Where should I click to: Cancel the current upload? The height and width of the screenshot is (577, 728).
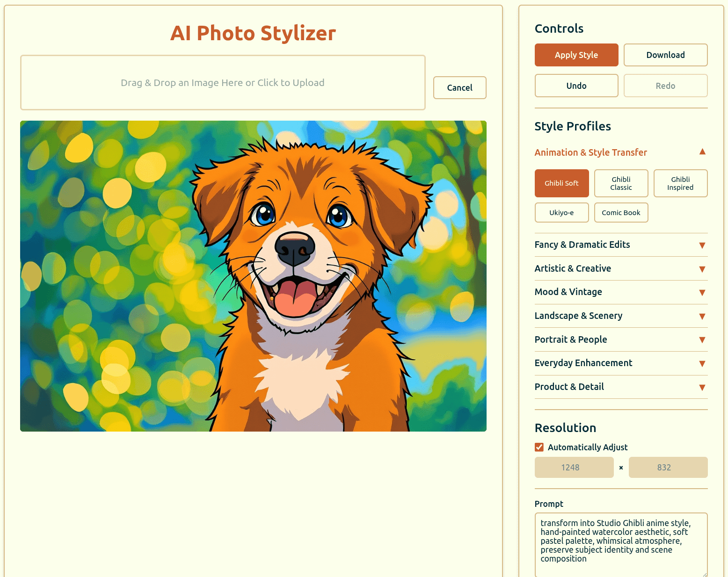(x=459, y=87)
